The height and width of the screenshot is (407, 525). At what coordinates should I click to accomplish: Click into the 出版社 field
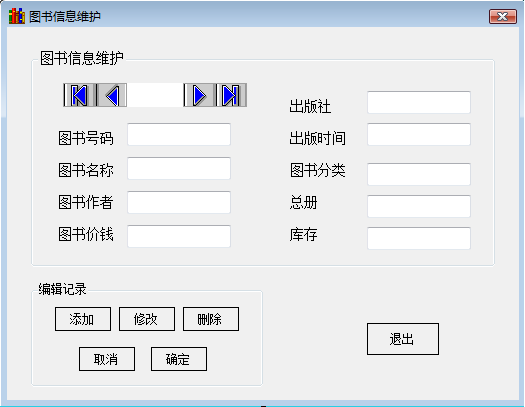tap(419, 102)
